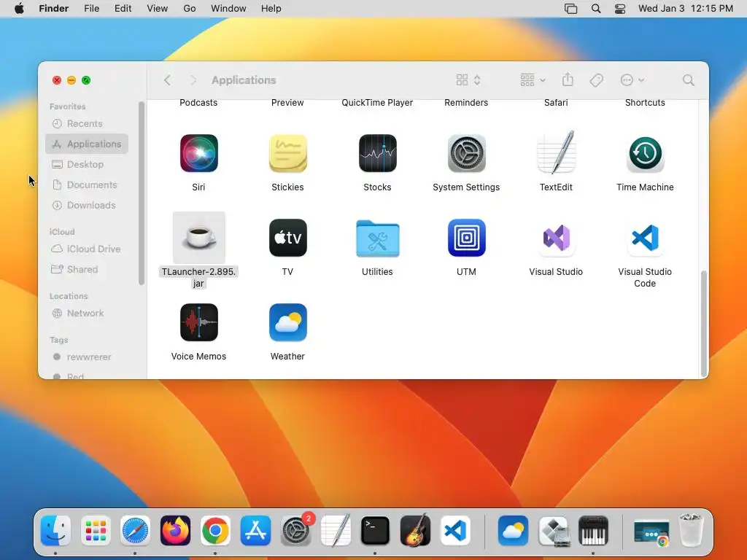The image size is (747, 560).
Task: Open the Action ellipsis dropdown menu
Action: pos(632,80)
